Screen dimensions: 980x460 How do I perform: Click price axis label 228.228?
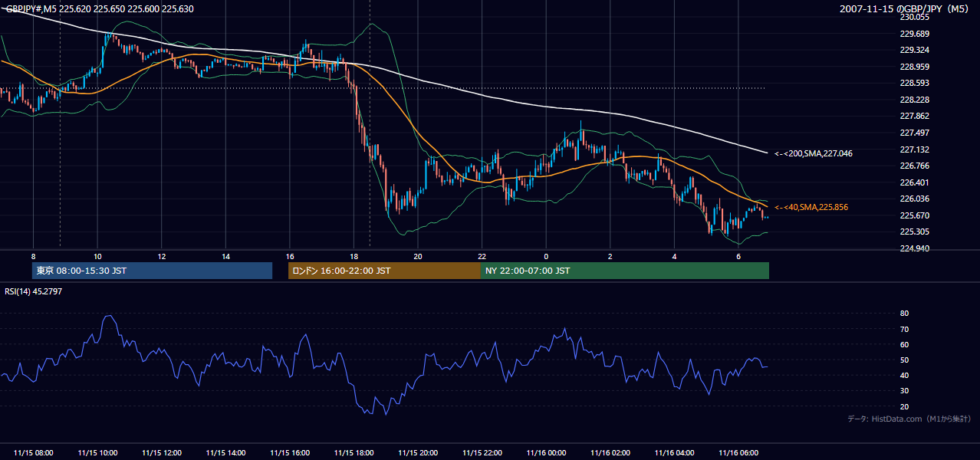tap(914, 100)
